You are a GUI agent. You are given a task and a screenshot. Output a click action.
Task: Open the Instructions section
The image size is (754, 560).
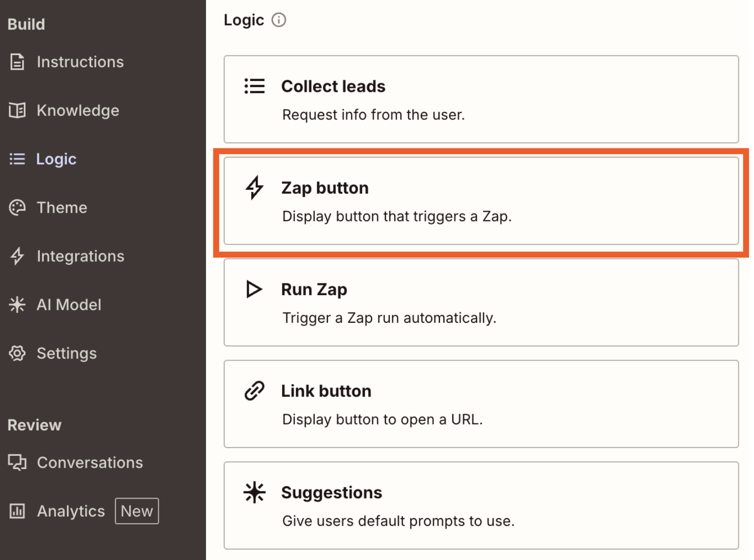tap(80, 61)
